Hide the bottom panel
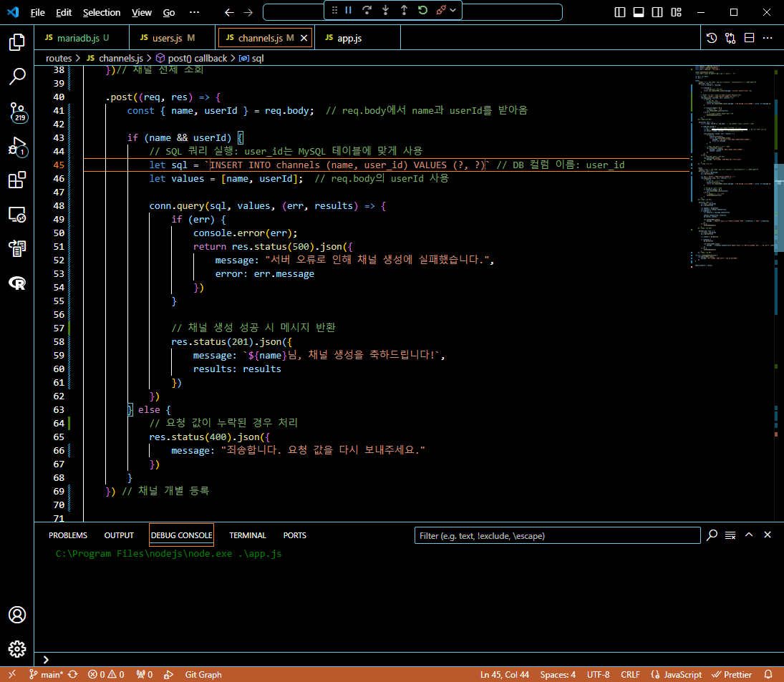 pos(768,535)
